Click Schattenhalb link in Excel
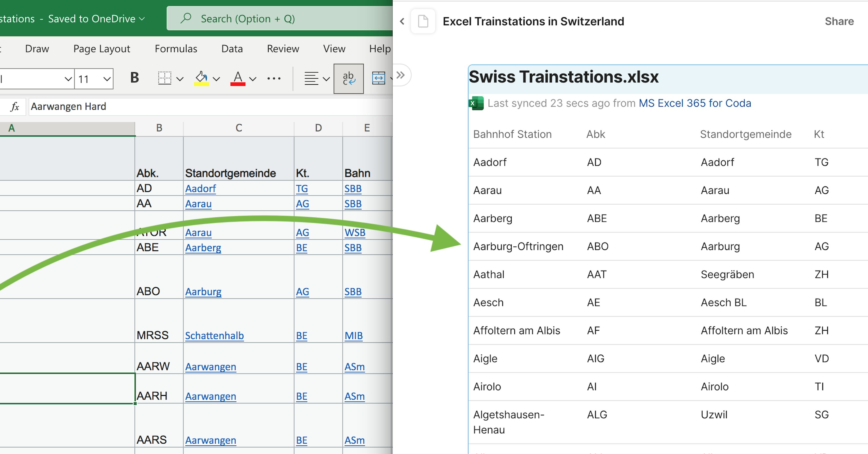Image resolution: width=868 pixels, height=454 pixels. (214, 336)
